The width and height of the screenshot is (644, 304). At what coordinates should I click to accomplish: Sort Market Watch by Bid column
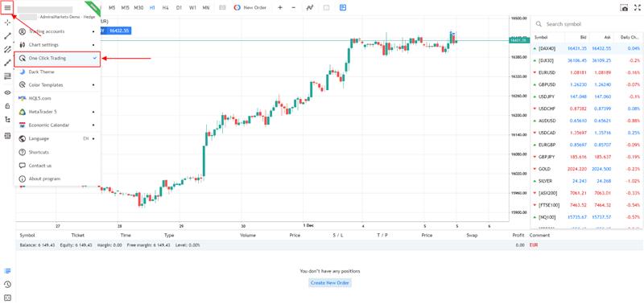[583, 37]
